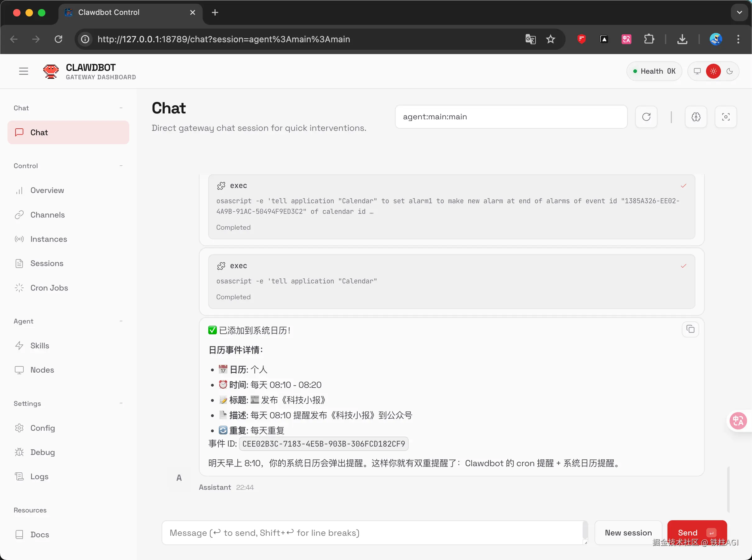The height and width of the screenshot is (560, 752).
Task: Focus the message input field
Action: point(373,533)
